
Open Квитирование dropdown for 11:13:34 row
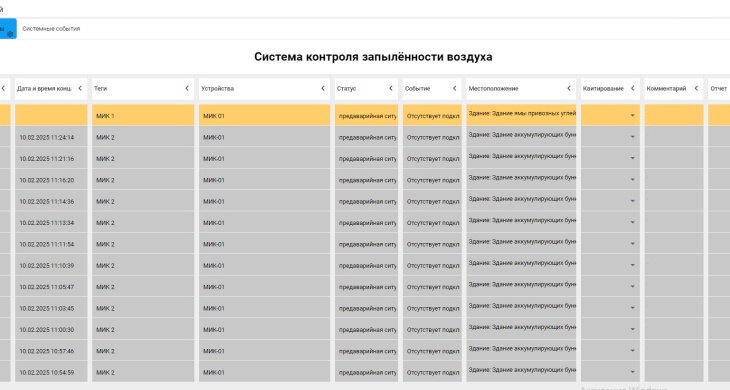coord(633,222)
